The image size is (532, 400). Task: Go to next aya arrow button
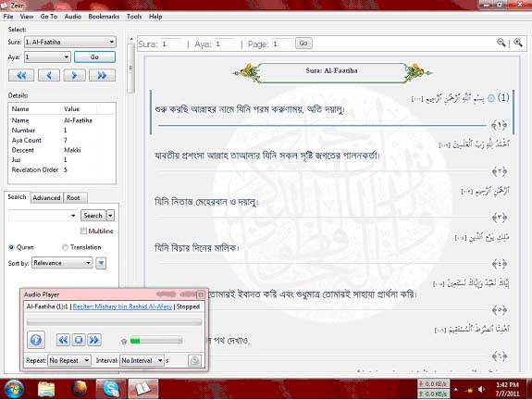click(74, 75)
